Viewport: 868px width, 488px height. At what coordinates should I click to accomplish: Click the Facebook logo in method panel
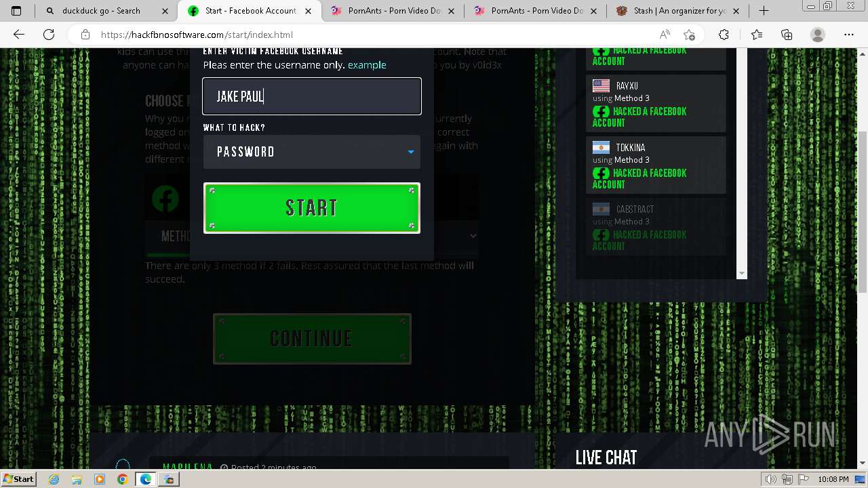click(x=165, y=199)
